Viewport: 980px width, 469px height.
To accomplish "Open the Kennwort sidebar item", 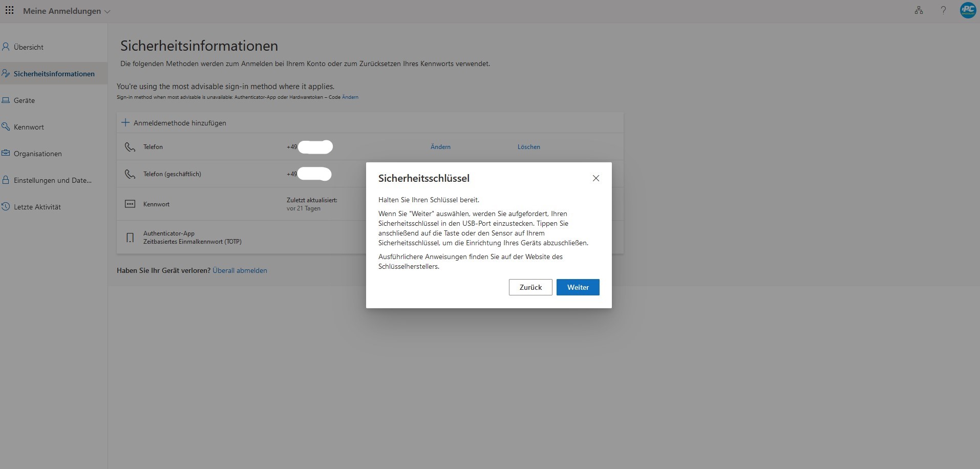I will 29,127.
